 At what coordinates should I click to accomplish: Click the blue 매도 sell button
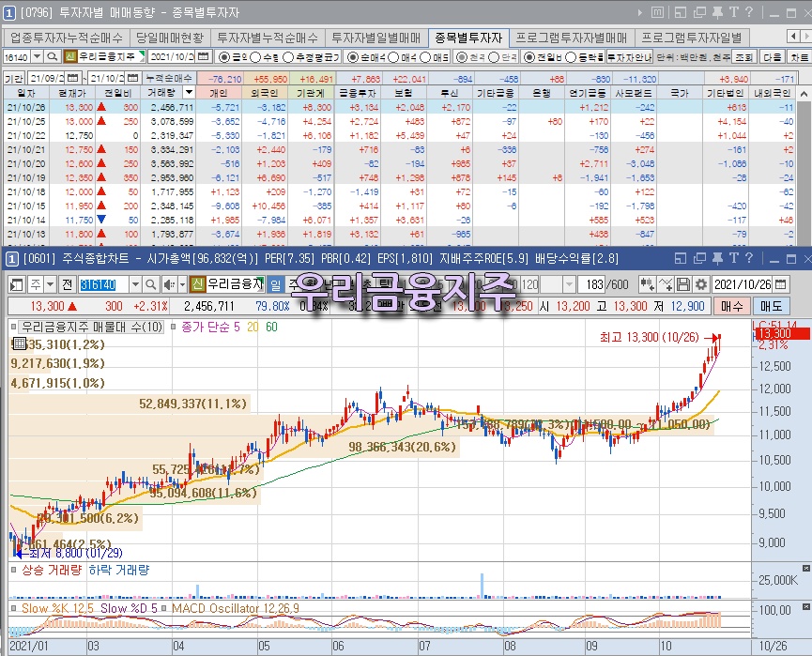click(x=771, y=306)
